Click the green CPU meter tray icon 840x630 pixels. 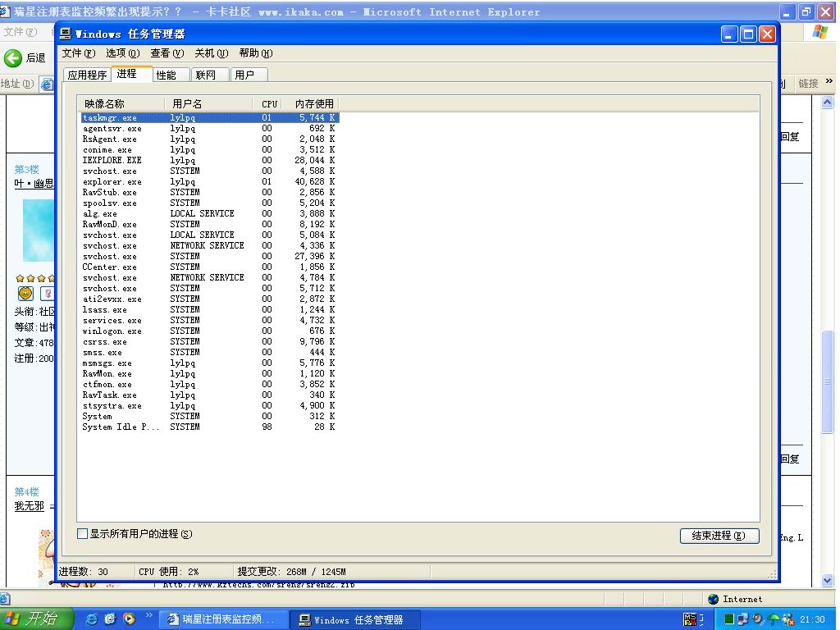click(x=728, y=619)
